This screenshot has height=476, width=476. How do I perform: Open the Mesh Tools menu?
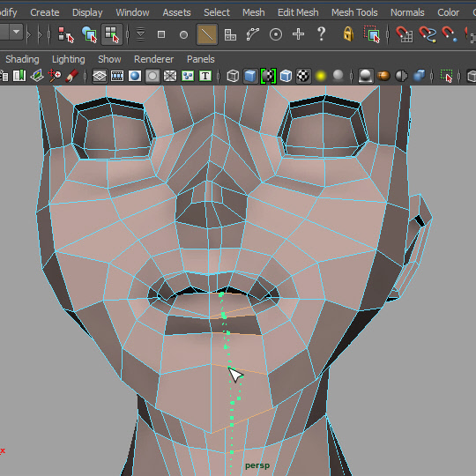click(354, 12)
